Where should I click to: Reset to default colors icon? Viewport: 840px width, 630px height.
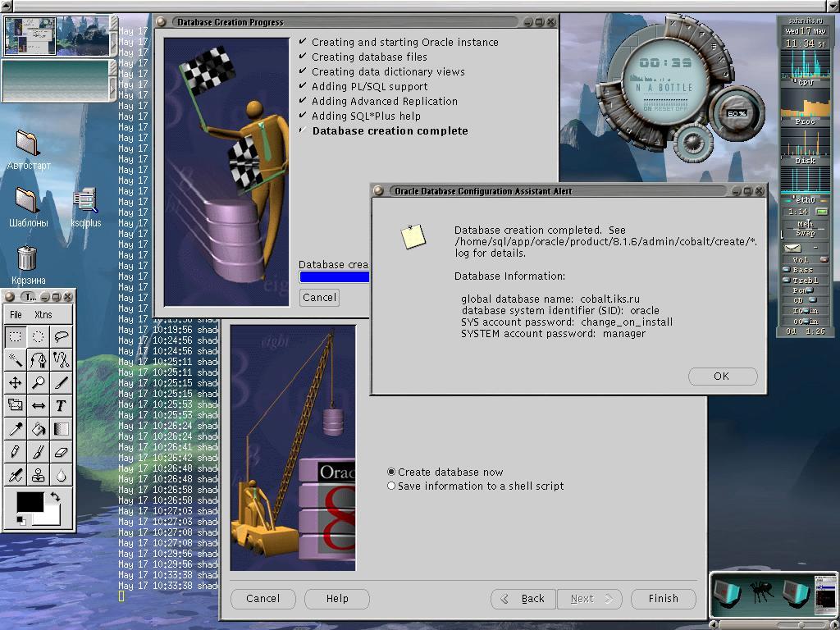click(21, 519)
